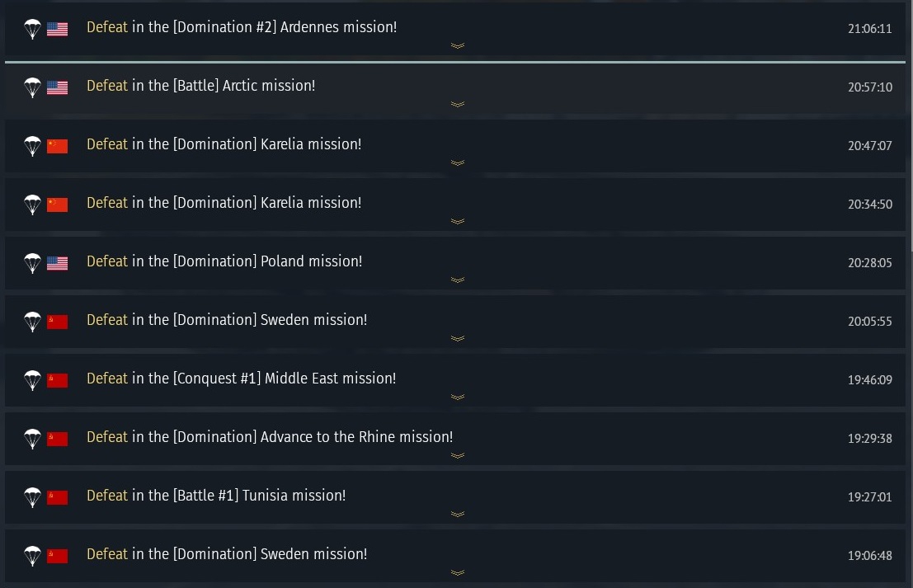Open the Advance to the Rhine defeat message
913x588 pixels.
pos(270,437)
